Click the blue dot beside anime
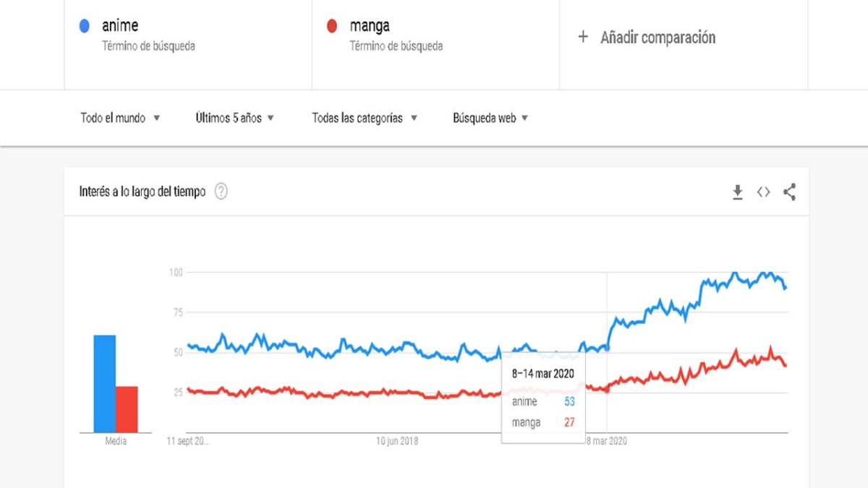Image resolution: width=868 pixels, height=488 pixels. pyautogui.click(x=85, y=26)
